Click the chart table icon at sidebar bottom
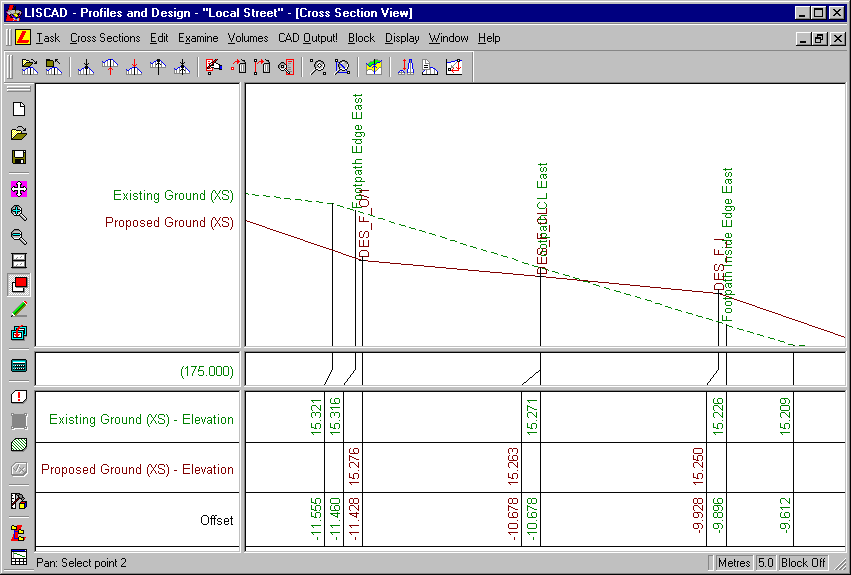The height and width of the screenshot is (575, 851). pyautogui.click(x=19, y=557)
